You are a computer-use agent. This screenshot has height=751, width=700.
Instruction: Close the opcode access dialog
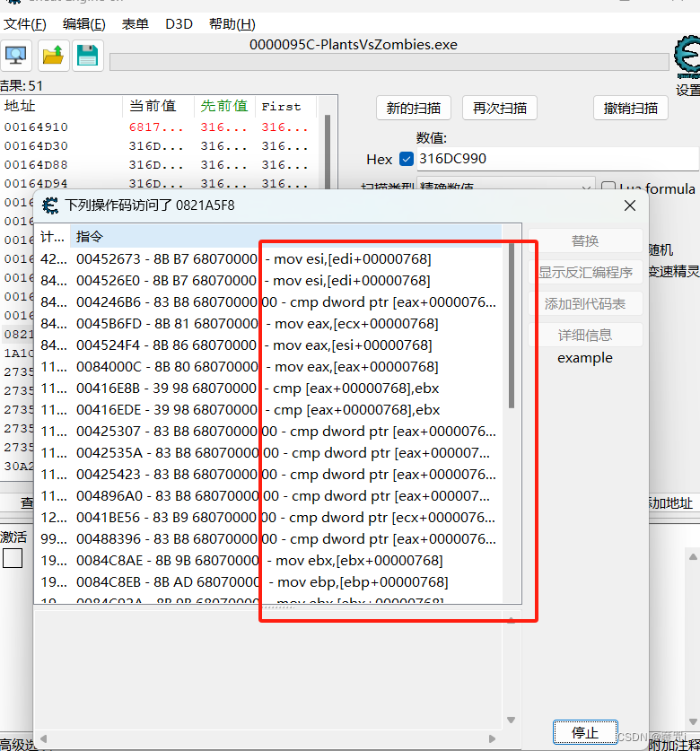[630, 205]
